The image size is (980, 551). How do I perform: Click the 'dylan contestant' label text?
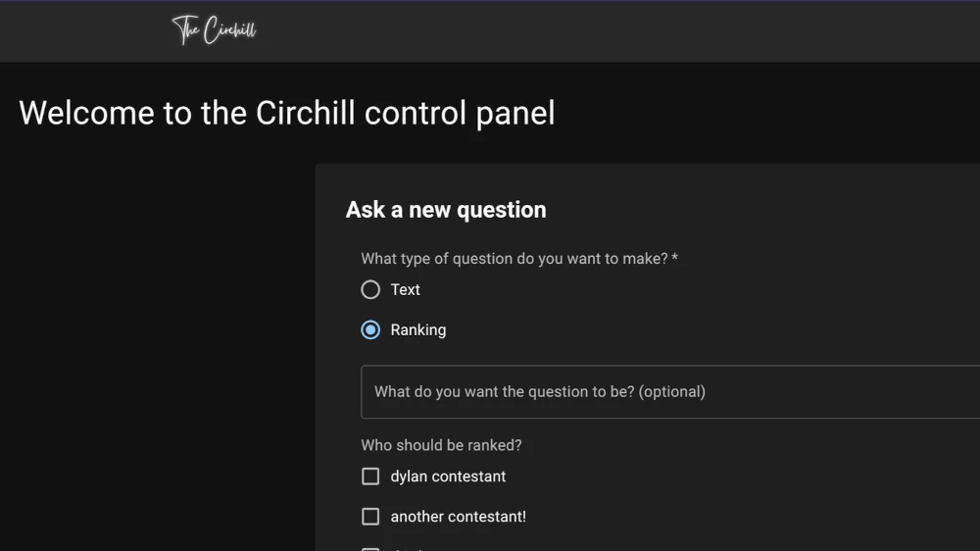point(448,476)
